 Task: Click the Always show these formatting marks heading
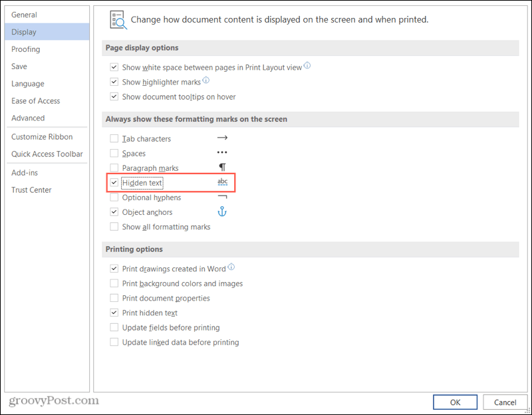point(196,119)
